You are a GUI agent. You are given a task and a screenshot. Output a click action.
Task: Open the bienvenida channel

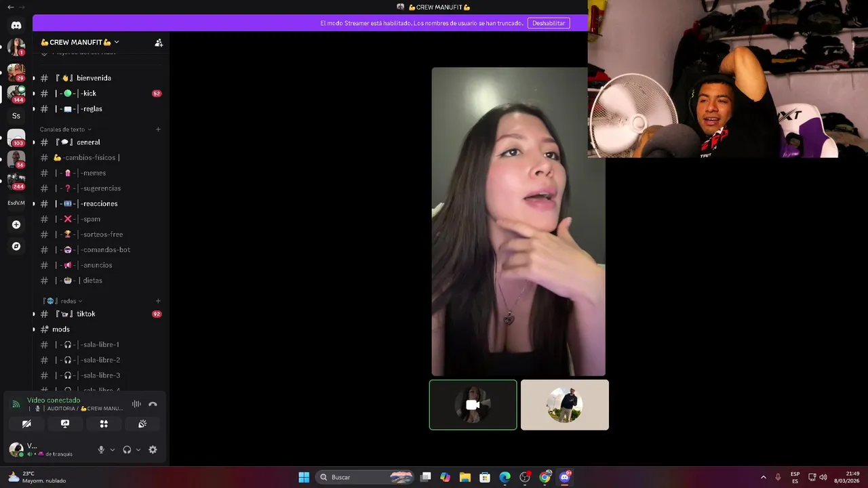(x=100, y=78)
